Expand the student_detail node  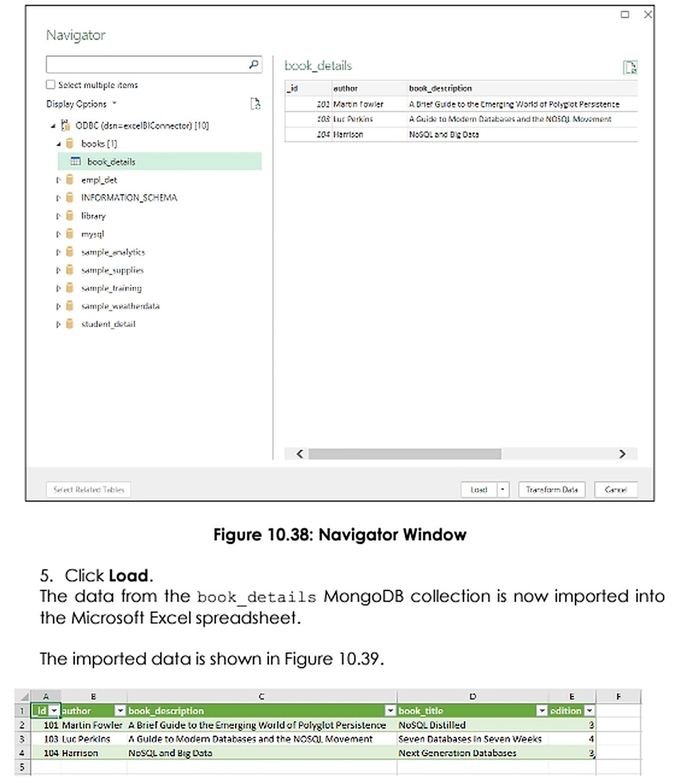58,325
